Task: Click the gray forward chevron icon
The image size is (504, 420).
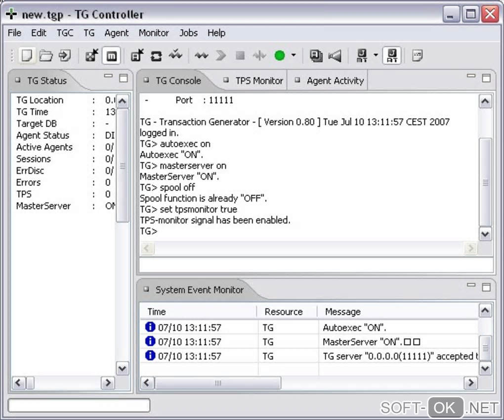Action: point(221,56)
